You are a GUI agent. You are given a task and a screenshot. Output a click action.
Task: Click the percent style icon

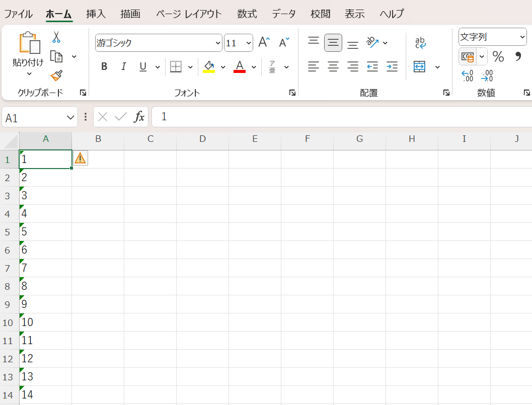coord(498,56)
